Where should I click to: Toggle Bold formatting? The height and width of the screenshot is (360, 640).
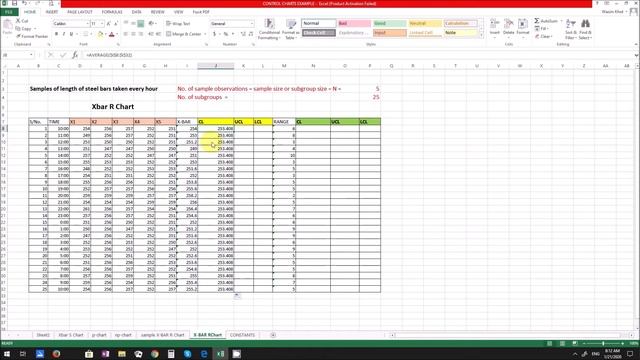coord(56,34)
